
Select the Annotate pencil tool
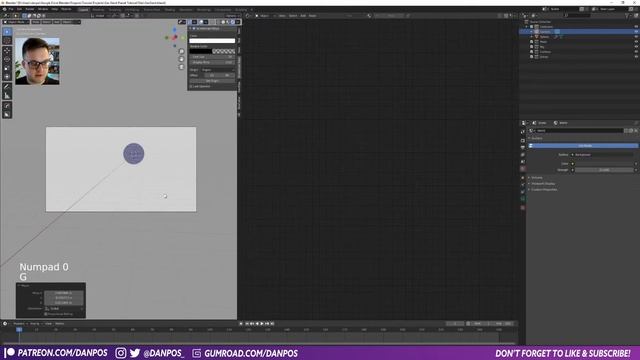[7, 87]
